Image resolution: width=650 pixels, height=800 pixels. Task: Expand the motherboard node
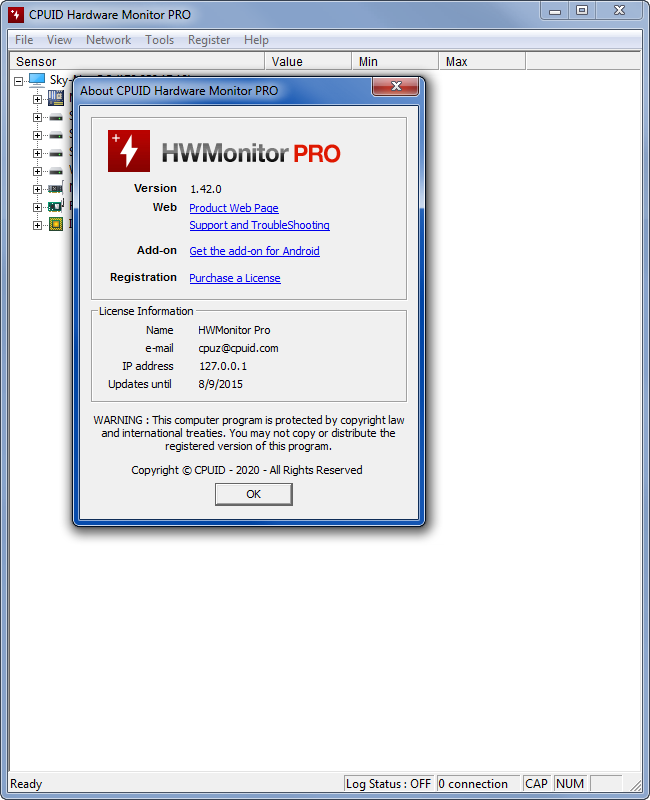pos(37,99)
